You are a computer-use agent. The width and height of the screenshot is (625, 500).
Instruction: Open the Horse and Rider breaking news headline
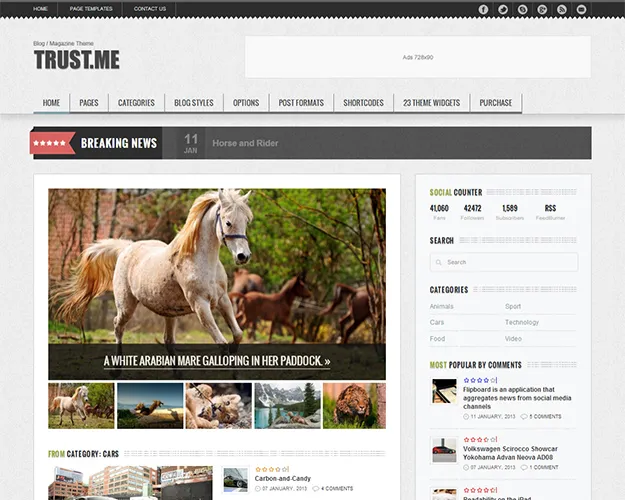tap(245, 143)
